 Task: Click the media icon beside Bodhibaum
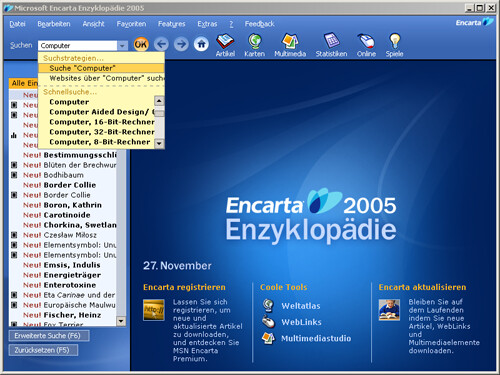click(14, 175)
